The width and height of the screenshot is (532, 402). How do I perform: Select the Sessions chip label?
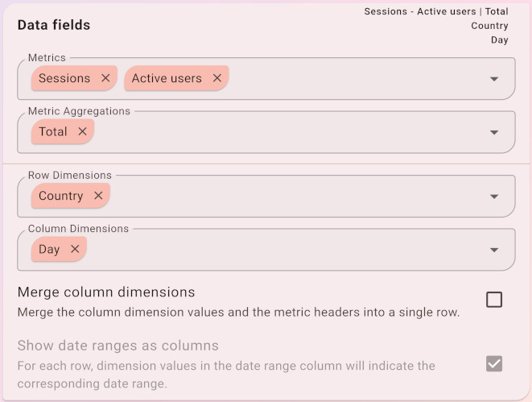point(64,78)
